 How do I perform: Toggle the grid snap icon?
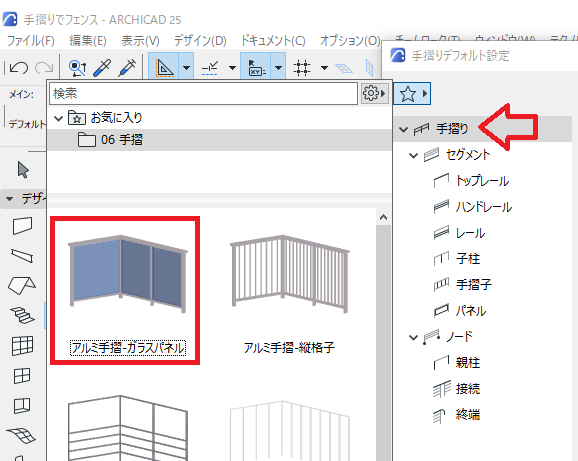(302, 68)
